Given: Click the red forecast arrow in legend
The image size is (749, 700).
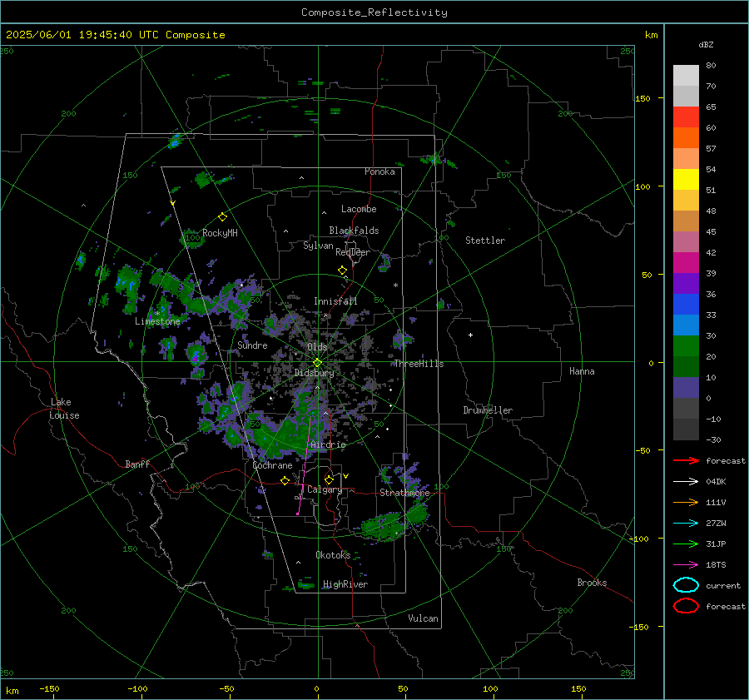Looking at the screenshot, I should click(686, 460).
